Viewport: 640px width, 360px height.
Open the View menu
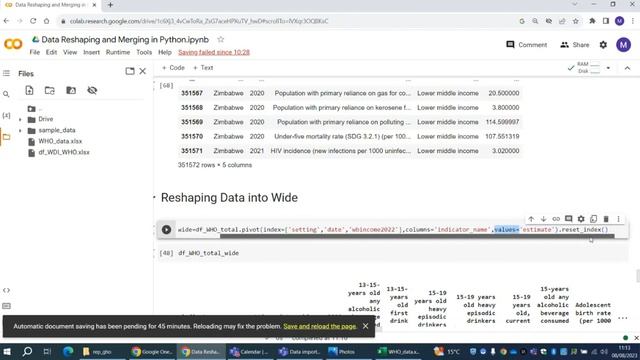[70, 52]
